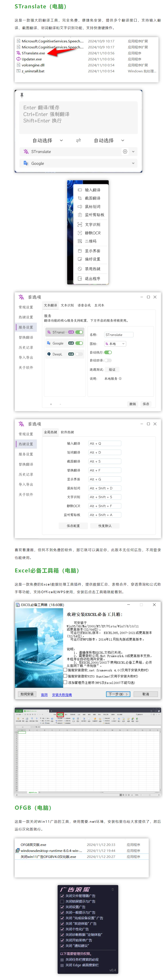The height and width of the screenshot is (980, 167).
Task: Click the 文字识别 OCR icon
Action: tap(80, 224)
